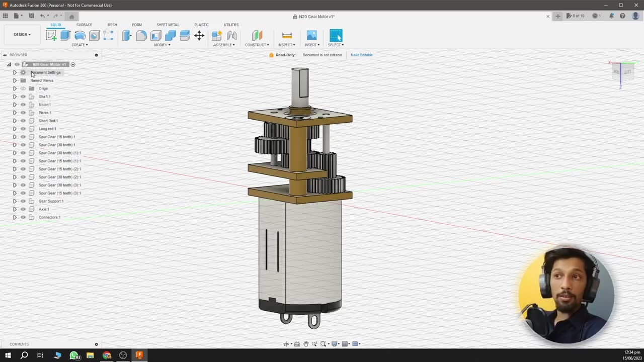Switch to the SHEET METAL tab
Viewport: 644px width, 362px height.
[x=168, y=25]
